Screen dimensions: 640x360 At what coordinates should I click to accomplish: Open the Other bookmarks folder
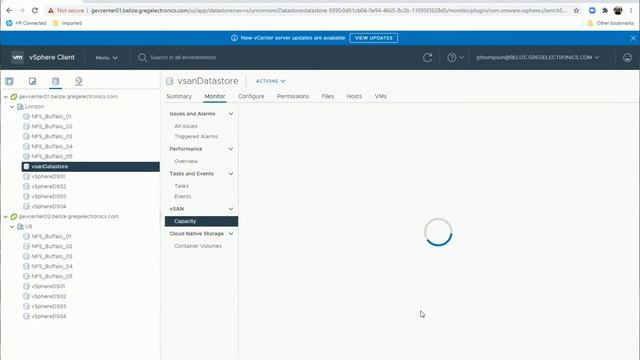pyautogui.click(x=611, y=23)
